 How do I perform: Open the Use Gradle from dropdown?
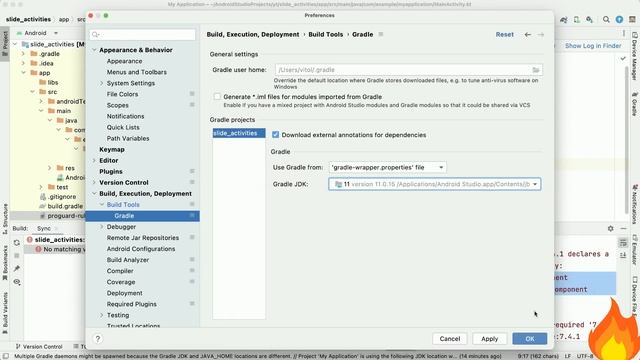click(x=387, y=167)
